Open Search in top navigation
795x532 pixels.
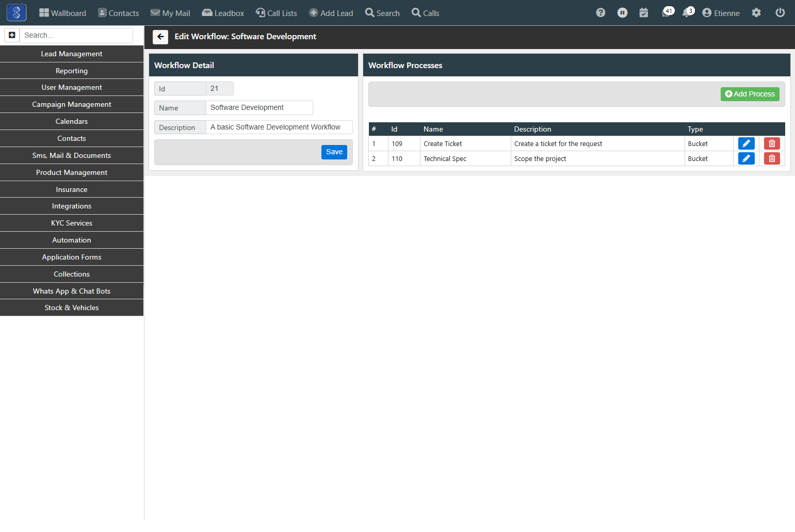[x=382, y=13]
